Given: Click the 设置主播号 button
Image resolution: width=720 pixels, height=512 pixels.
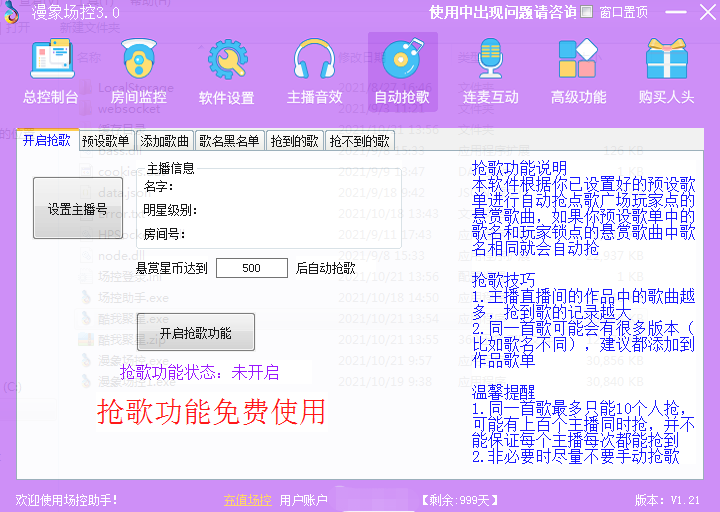Looking at the screenshot, I should tap(78, 208).
